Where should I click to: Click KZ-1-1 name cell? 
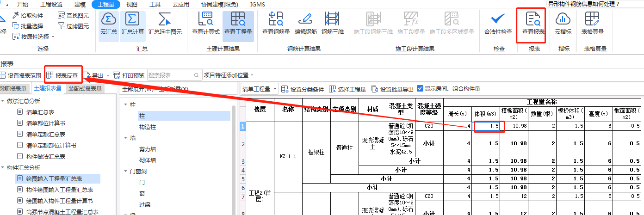pos(288,156)
